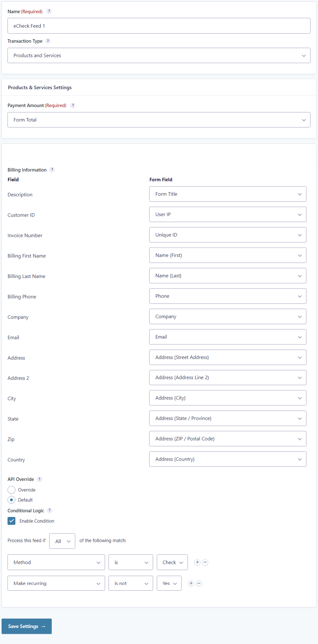Click Payment Amount help question mark

pyautogui.click(x=73, y=106)
